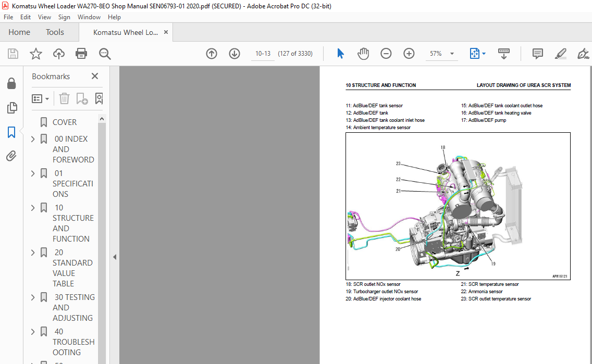Delete selected bookmark trash icon
This screenshot has height=364, width=592.
point(64,99)
